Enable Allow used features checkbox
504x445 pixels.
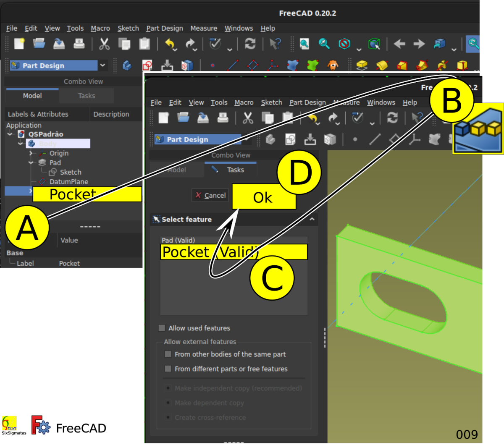pyautogui.click(x=162, y=328)
